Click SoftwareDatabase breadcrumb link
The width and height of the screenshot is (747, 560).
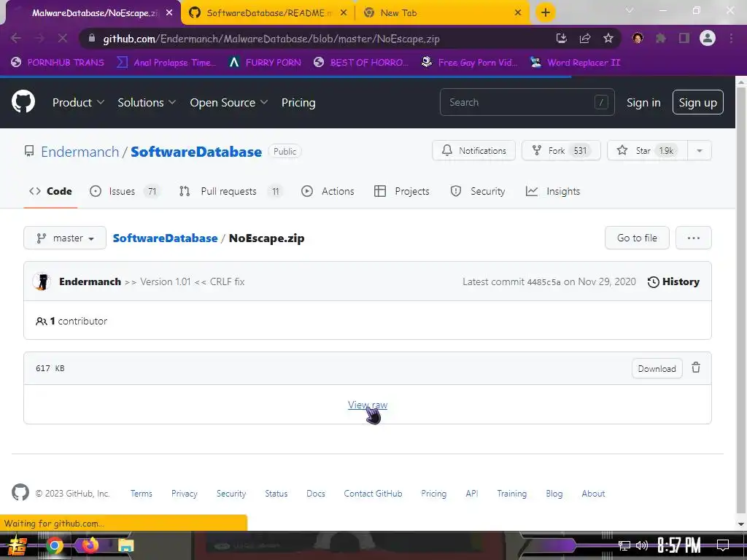click(165, 238)
